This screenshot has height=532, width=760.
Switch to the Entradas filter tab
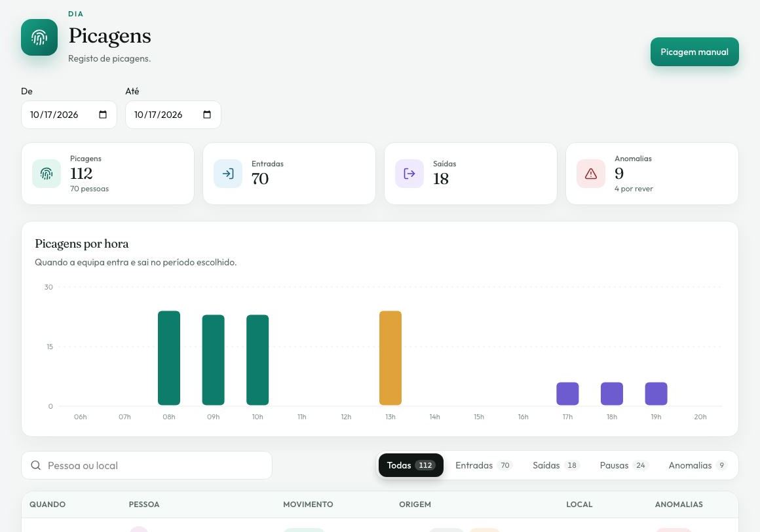pyautogui.click(x=484, y=465)
